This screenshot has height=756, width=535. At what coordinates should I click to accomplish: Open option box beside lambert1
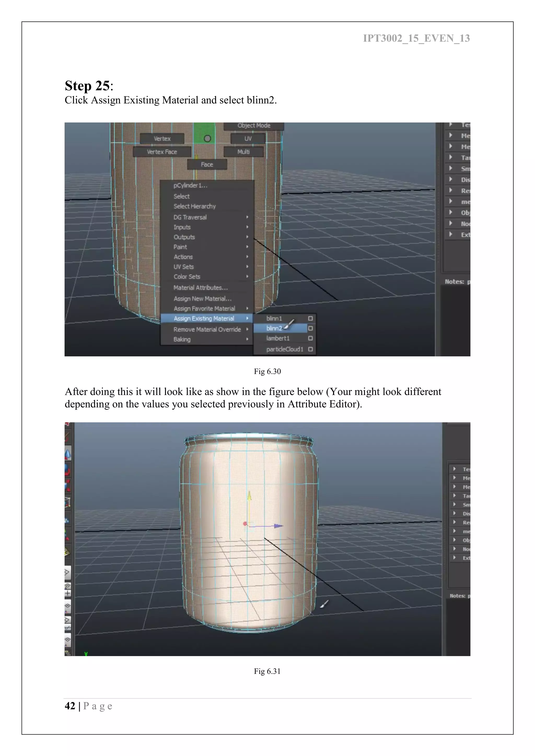tap(310, 338)
